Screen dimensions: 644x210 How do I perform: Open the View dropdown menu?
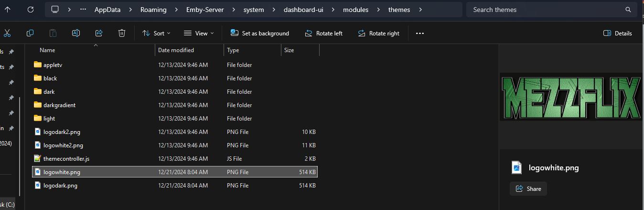199,33
